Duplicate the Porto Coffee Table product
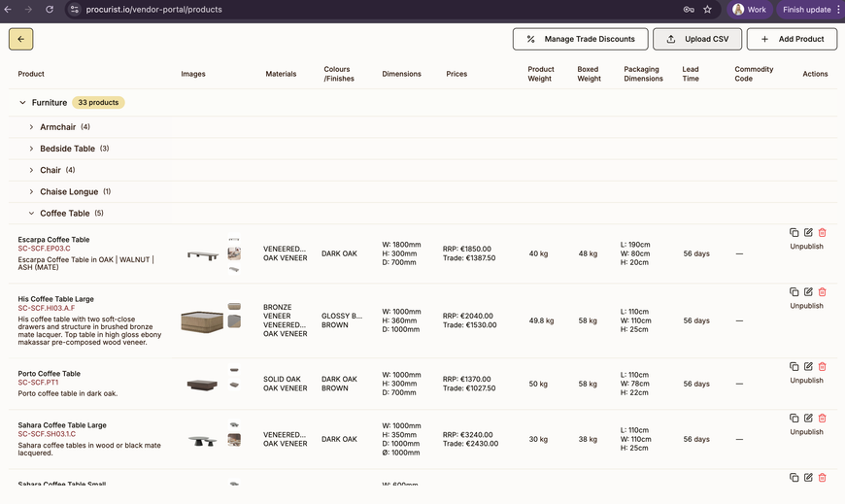Viewport: 845px width, 504px height. (794, 366)
